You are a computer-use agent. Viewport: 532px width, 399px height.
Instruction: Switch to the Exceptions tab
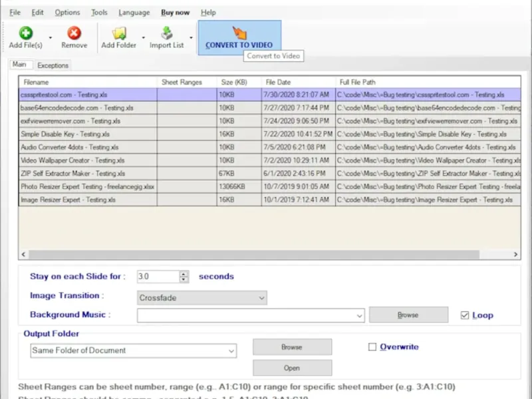53,65
